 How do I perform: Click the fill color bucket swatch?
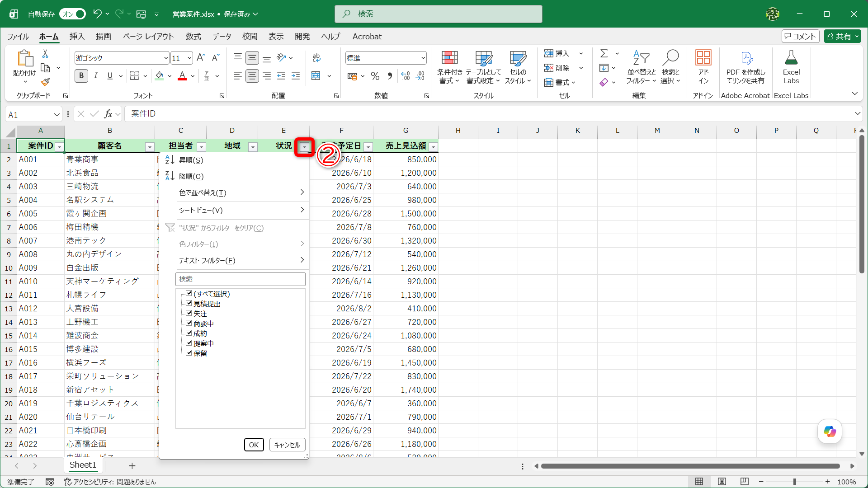[159, 76]
